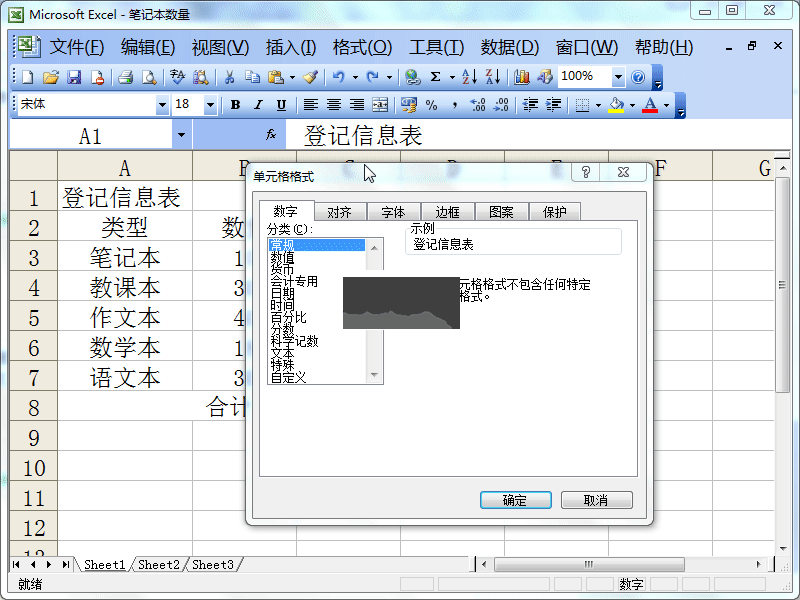Toggle bold formatting

pos(235,104)
